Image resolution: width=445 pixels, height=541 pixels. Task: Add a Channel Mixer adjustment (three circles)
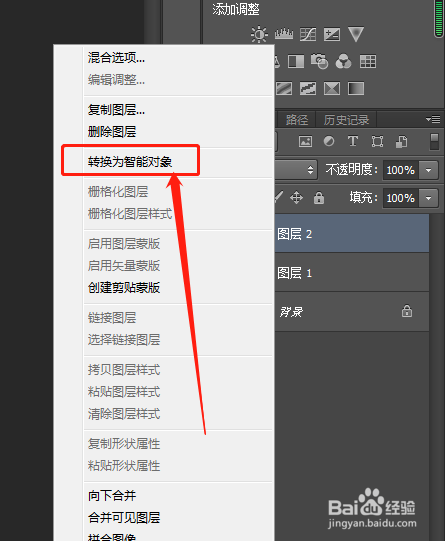(x=344, y=61)
